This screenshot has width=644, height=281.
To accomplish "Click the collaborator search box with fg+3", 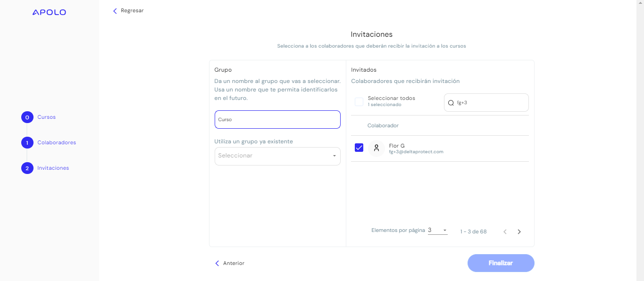I will (486, 102).
